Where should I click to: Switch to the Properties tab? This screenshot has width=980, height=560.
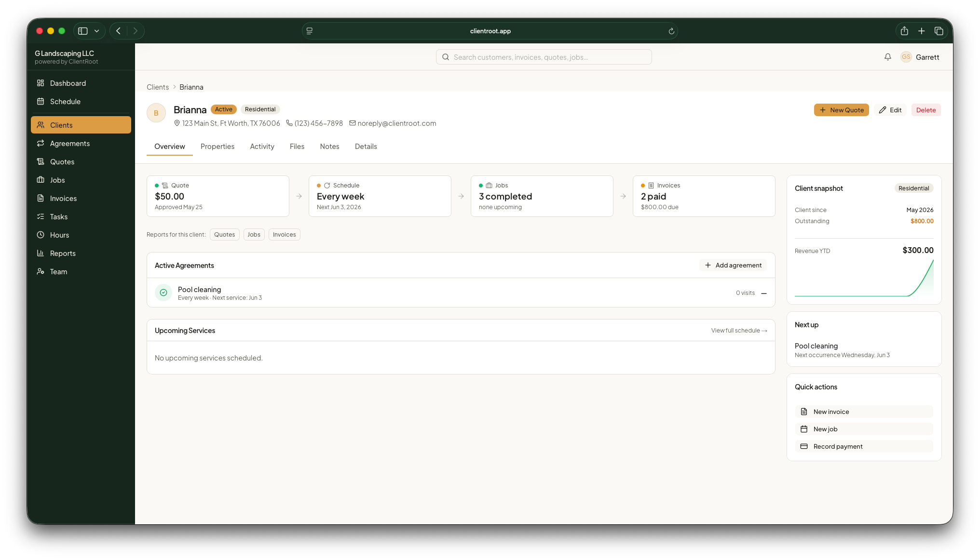(218, 147)
